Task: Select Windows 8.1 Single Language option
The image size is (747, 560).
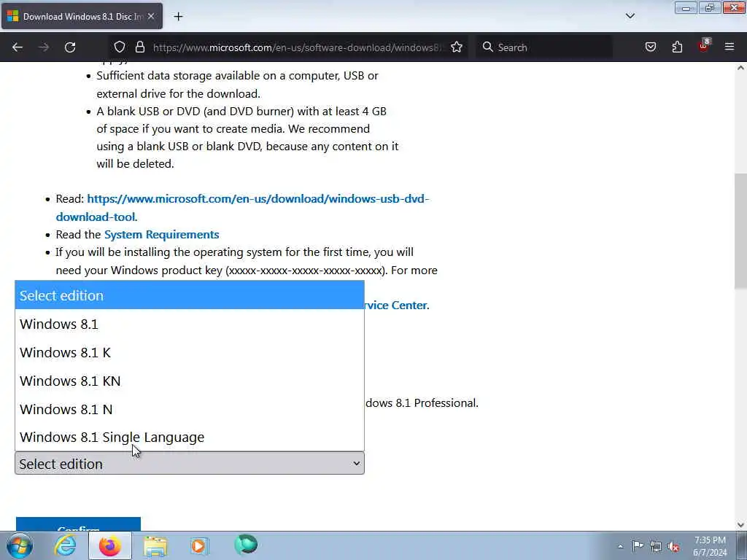Action: point(190,437)
